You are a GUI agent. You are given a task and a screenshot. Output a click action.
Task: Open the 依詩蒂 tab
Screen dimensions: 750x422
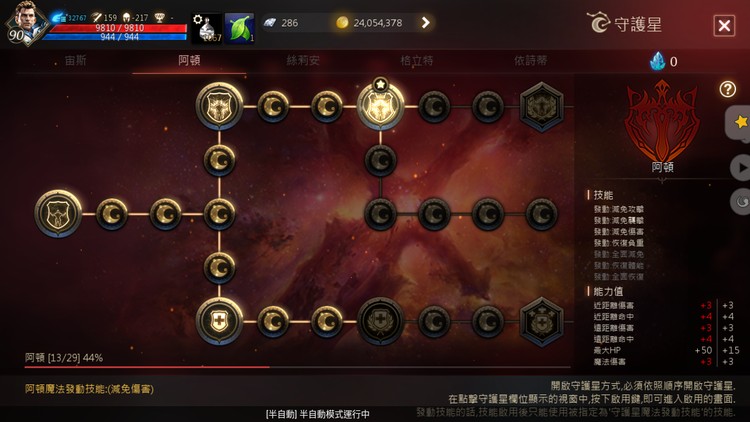click(530, 61)
